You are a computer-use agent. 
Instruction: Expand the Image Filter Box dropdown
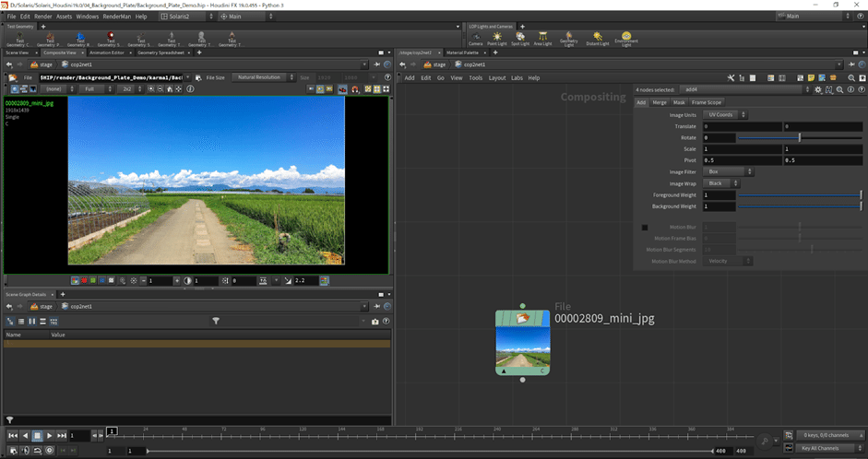pos(729,171)
